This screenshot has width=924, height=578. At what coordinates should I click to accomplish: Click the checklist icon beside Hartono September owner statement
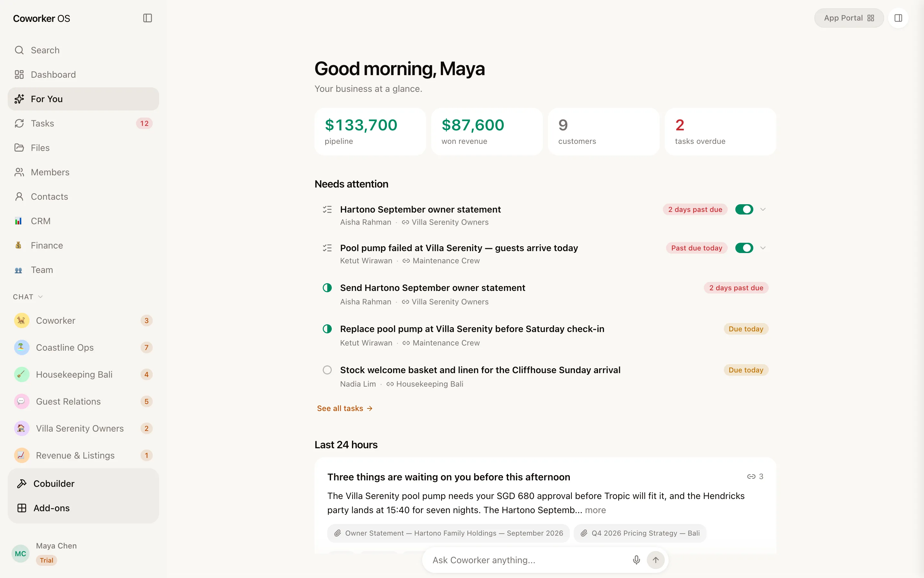[327, 209]
